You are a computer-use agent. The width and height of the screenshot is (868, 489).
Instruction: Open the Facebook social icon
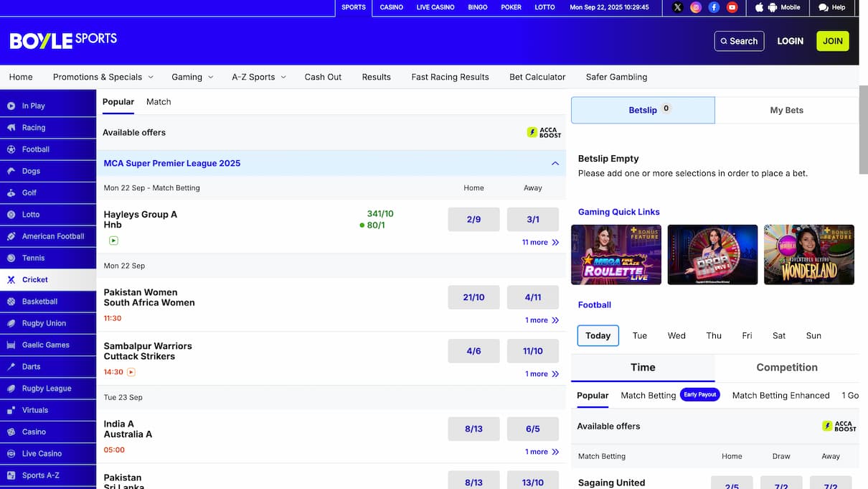point(714,7)
